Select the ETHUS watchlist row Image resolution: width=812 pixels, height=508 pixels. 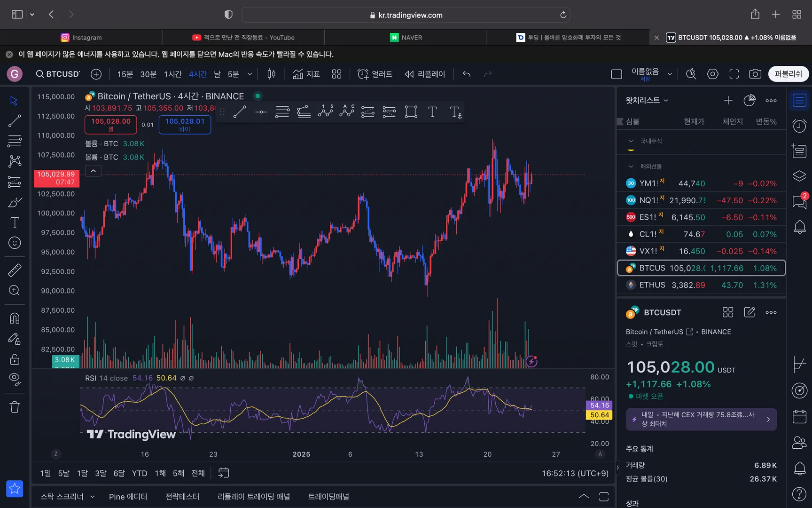tap(701, 285)
